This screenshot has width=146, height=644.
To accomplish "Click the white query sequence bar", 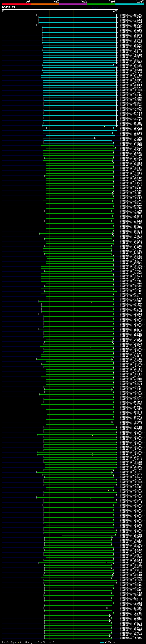I will tap(60, 9).
